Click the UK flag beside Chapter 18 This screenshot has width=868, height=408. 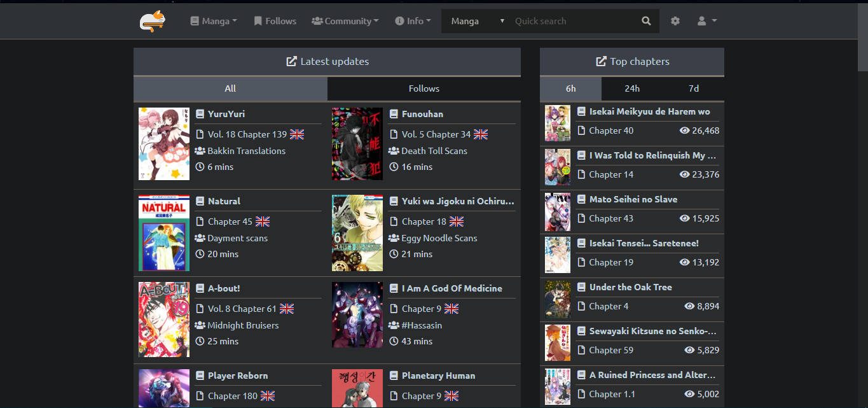(457, 222)
